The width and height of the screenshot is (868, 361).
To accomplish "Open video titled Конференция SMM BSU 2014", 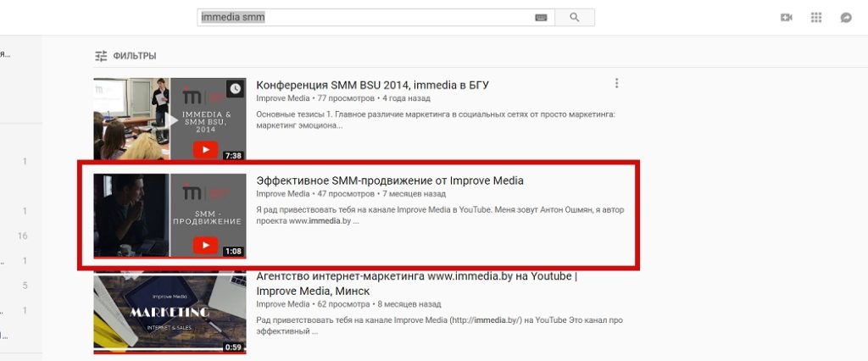I will pyautogui.click(x=372, y=86).
